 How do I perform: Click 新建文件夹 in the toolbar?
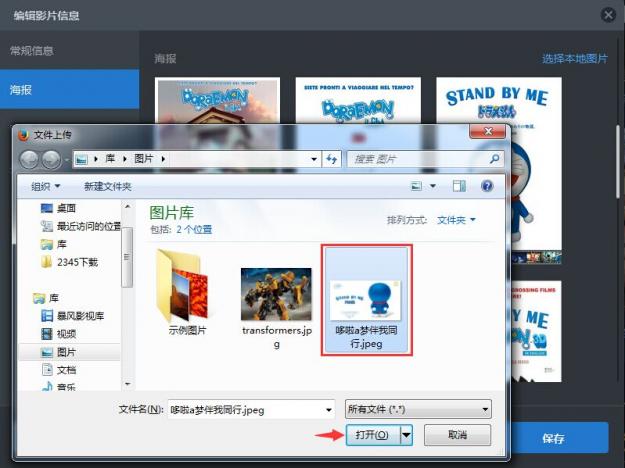[x=108, y=186]
